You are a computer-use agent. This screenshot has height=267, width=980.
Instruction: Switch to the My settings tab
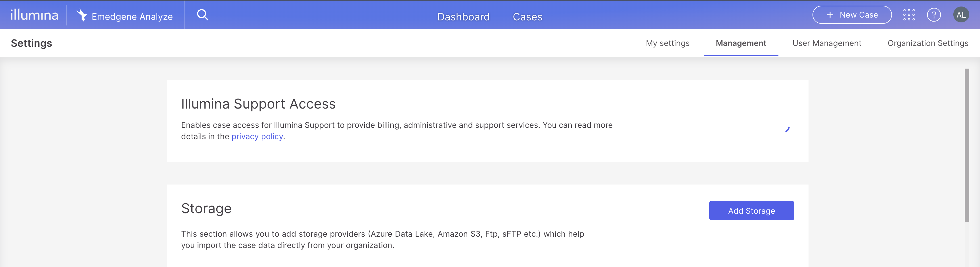(667, 43)
